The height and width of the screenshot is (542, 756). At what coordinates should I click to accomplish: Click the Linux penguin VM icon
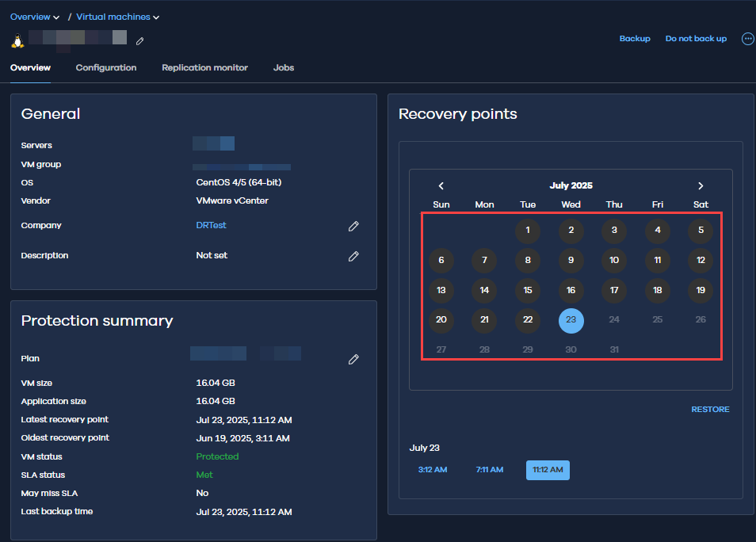point(18,40)
